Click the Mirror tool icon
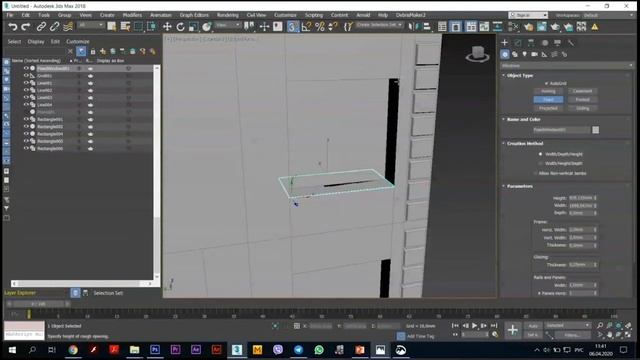 (x=413, y=27)
